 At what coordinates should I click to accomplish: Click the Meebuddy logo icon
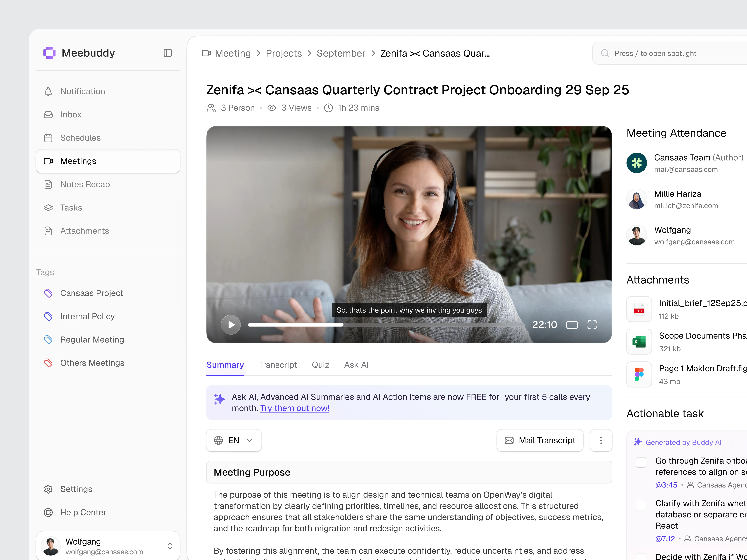click(49, 53)
